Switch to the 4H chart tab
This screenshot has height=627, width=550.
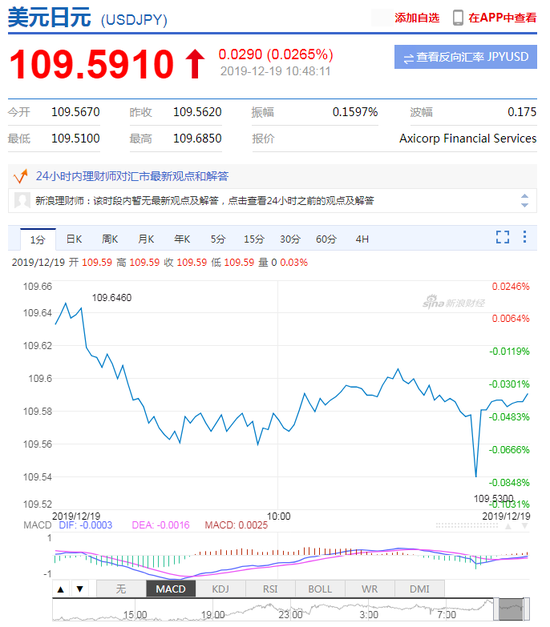[362, 239]
